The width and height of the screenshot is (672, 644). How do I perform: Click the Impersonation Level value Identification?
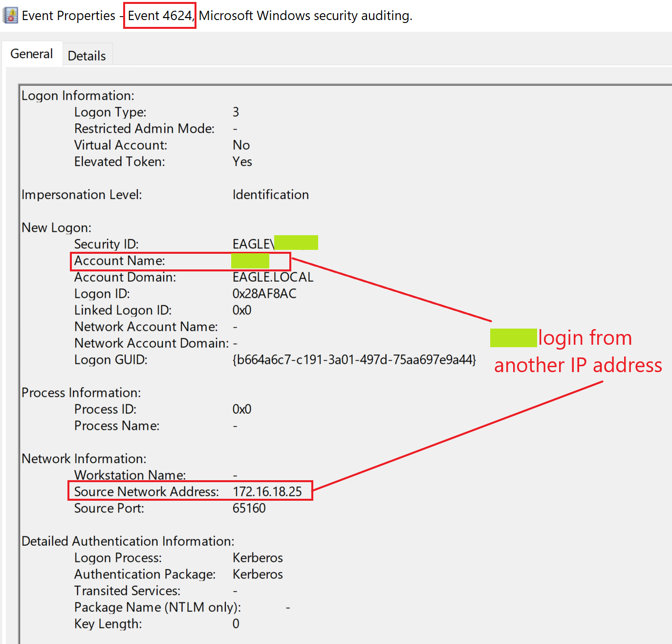click(270, 195)
